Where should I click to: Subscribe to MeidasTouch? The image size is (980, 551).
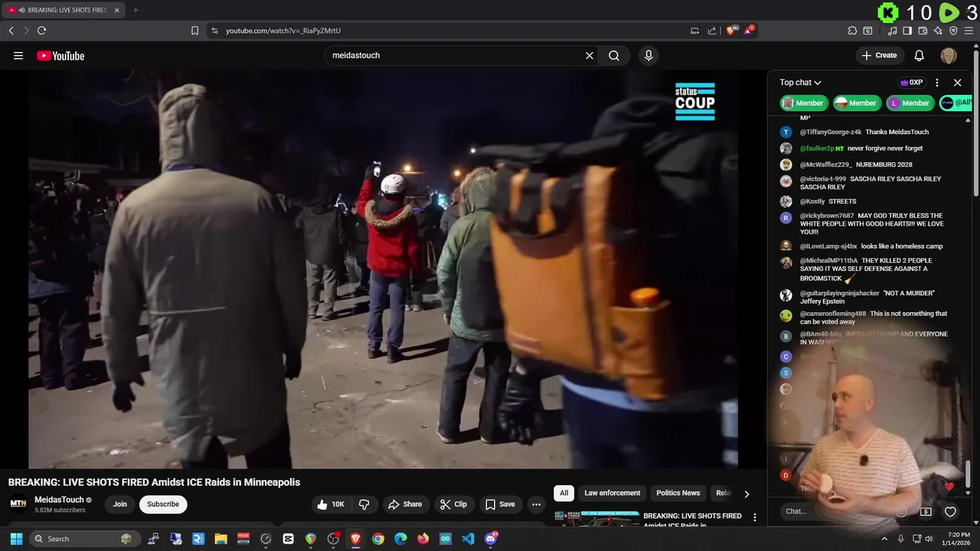(163, 504)
